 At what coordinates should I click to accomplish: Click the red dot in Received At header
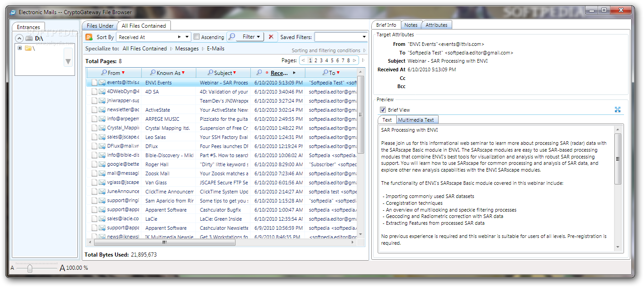coord(267,73)
